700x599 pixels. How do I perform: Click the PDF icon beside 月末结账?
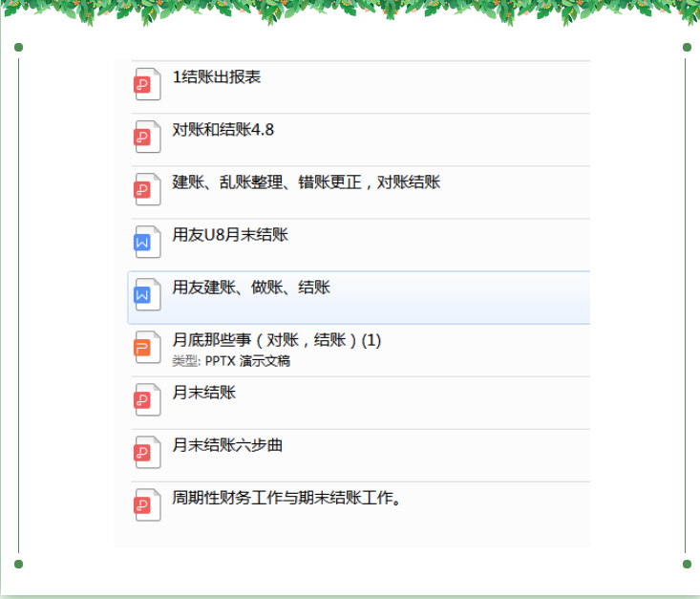point(147,399)
